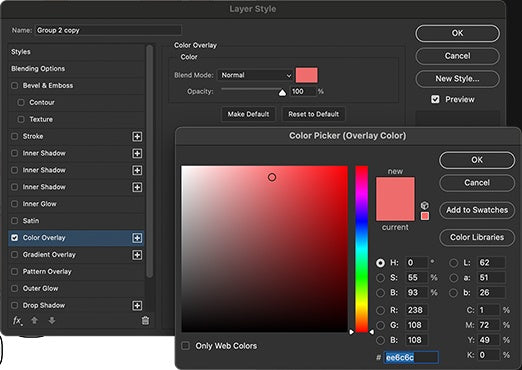Click plus icon beside Gradient Overlay

(x=137, y=255)
